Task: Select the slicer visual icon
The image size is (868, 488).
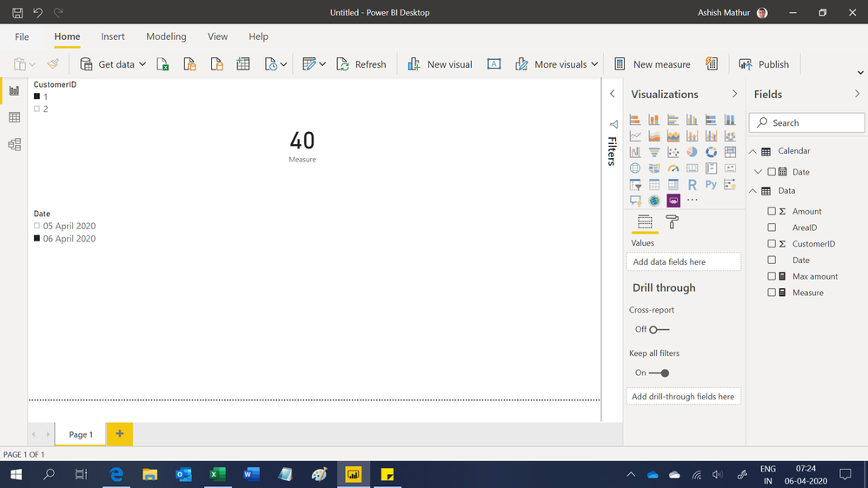Action: [x=635, y=184]
